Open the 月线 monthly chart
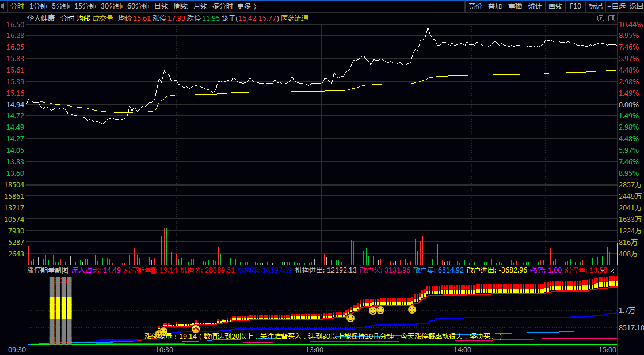 click(x=200, y=6)
